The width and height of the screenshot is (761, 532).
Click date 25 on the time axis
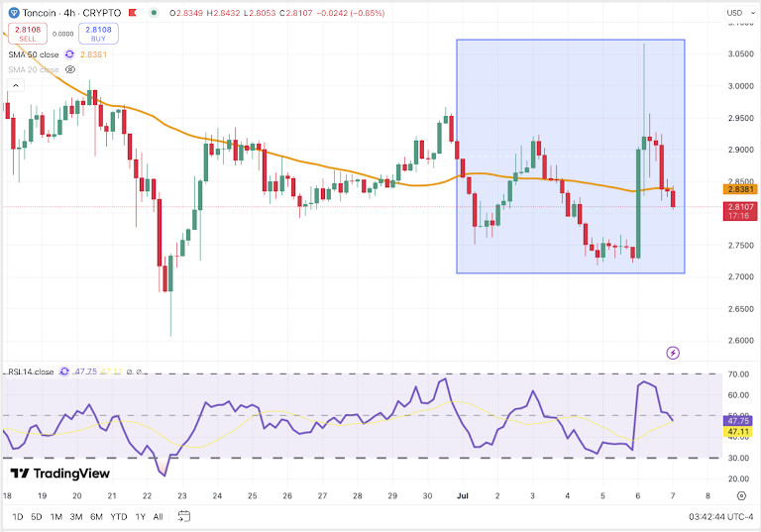tap(253, 495)
